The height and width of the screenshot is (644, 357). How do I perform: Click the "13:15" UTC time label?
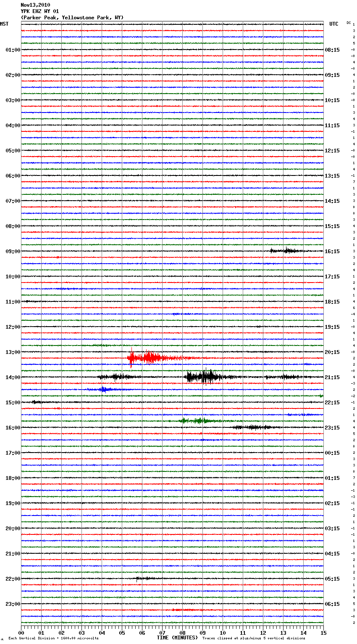click(x=332, y=176)
